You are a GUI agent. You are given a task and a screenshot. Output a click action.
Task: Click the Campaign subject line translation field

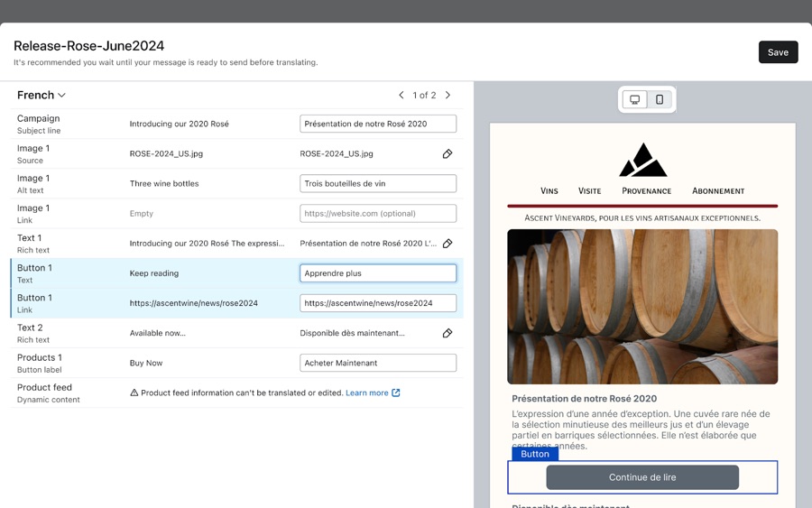click(378, 124)
